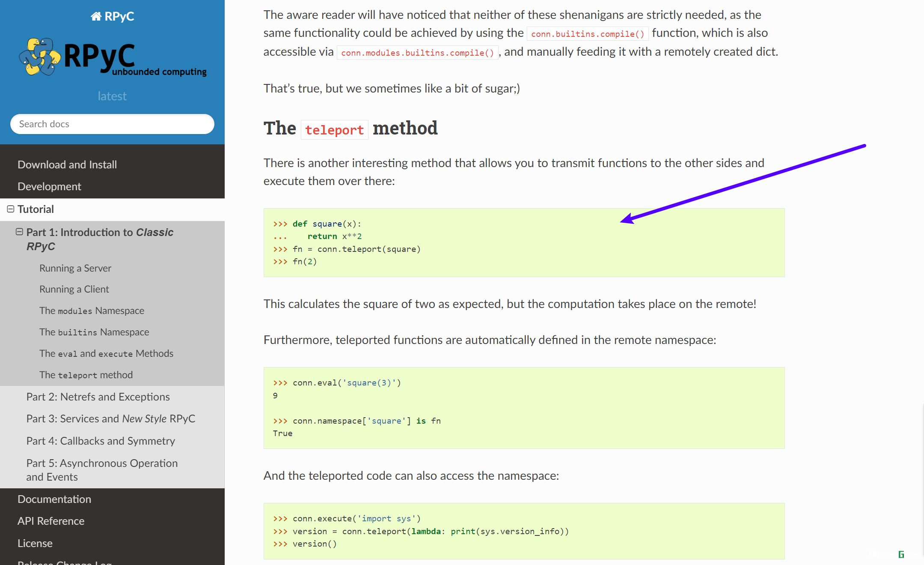Screen dimensions: 924x565
Task: Go to The modules Namespace section
Action: (x=92, y=311)
